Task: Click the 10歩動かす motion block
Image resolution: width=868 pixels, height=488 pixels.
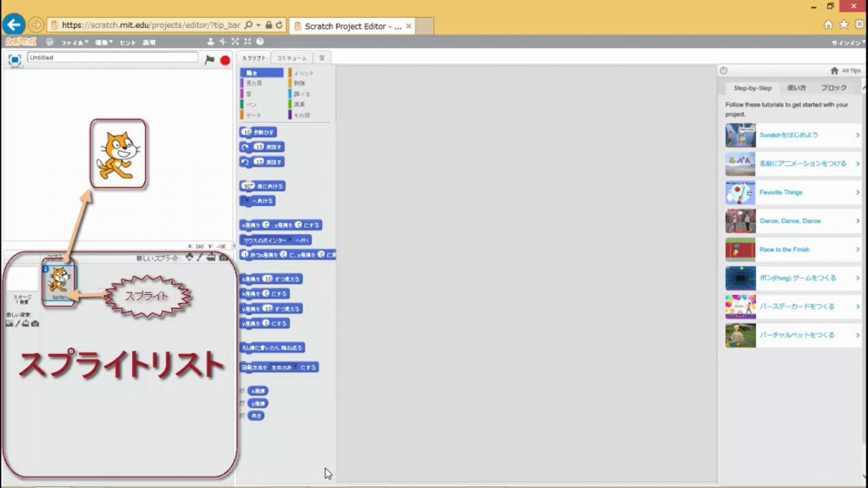Action: point(258,132)
